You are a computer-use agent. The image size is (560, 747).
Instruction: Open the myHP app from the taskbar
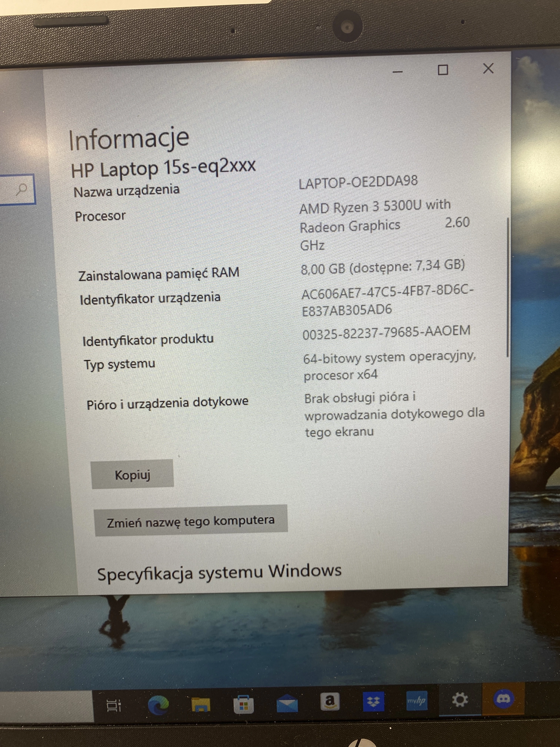417,701
